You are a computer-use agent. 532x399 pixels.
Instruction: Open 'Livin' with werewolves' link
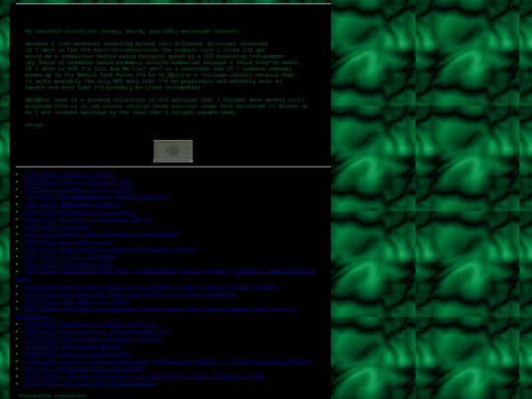(167, 361)
